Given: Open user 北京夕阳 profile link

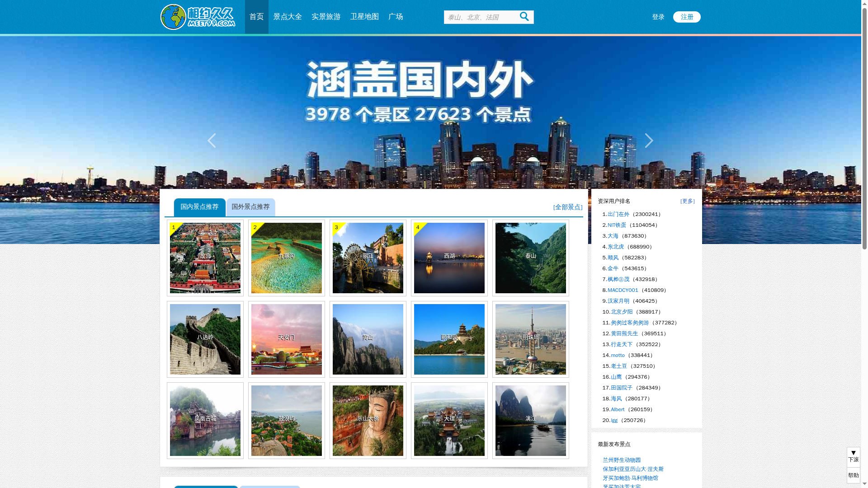Looking at the screenshot, I should [x=622, y=312].
